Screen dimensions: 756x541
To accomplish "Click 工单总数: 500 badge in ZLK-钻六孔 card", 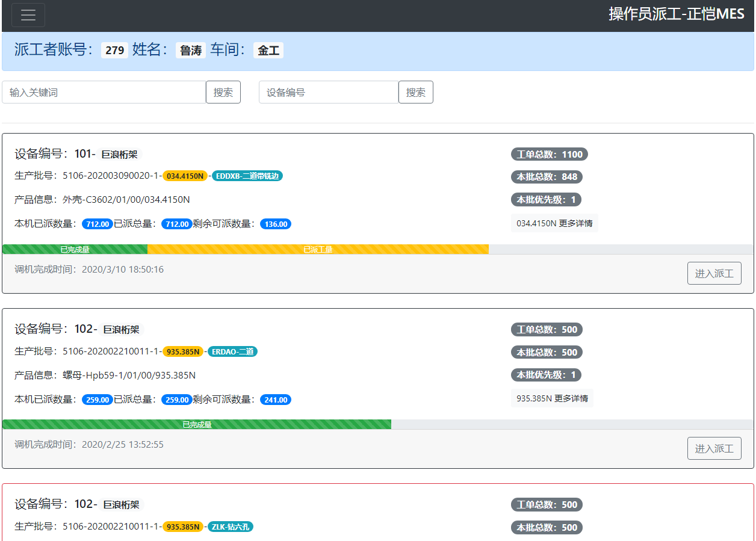I will (547, 504).
